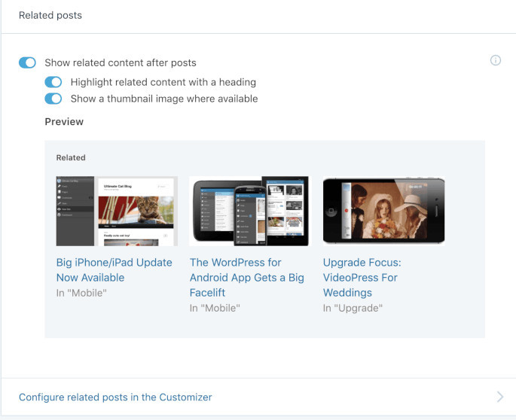Click the Related heading in the preview
This screenshot has height=420, width=516.
71,158
